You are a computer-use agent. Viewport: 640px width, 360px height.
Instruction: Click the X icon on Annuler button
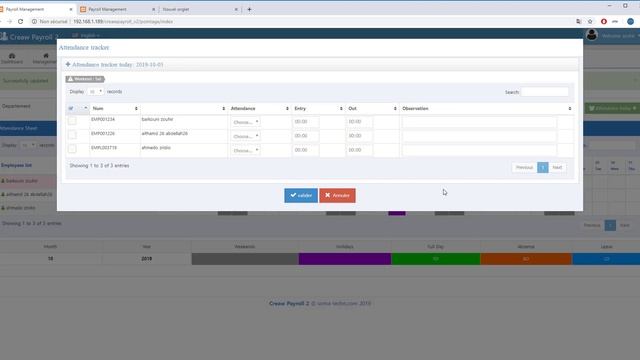327,195
